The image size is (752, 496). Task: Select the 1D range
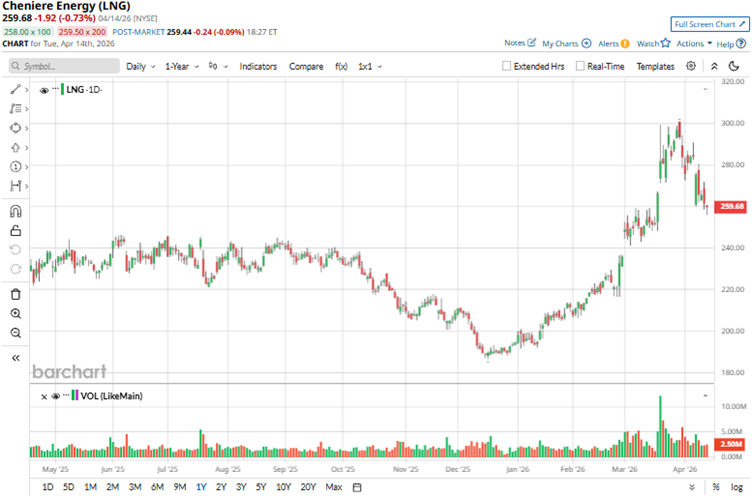(x=47, y=487)
